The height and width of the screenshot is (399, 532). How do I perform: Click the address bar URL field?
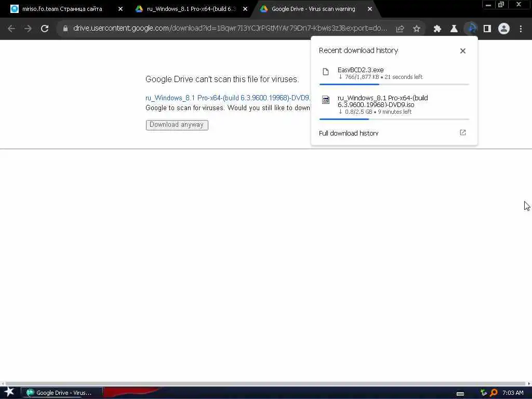[230, 29]
